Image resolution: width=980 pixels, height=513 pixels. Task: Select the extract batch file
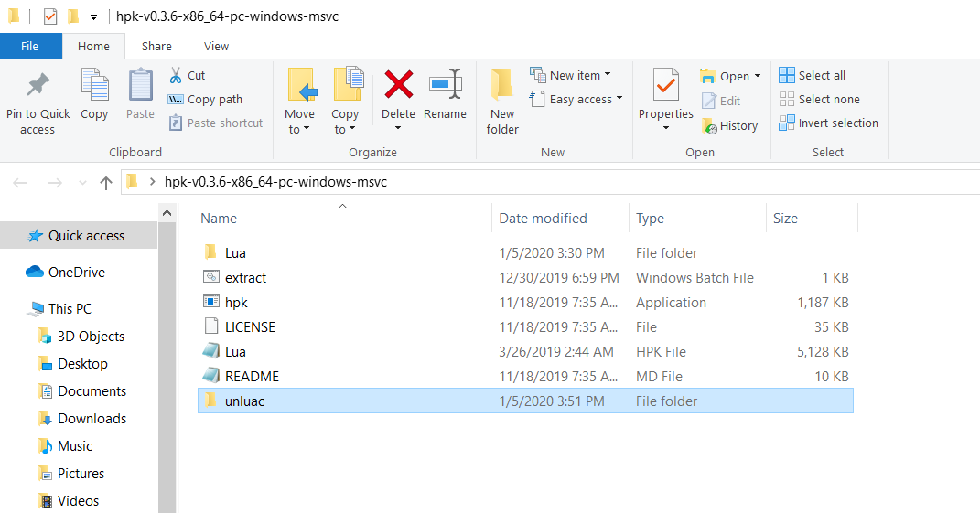525,277
